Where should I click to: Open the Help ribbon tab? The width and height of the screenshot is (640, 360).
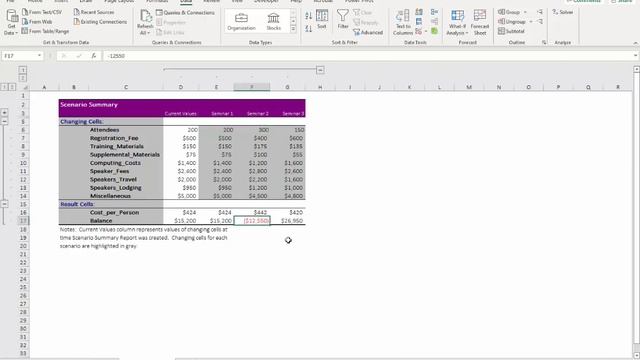point(296,2)
